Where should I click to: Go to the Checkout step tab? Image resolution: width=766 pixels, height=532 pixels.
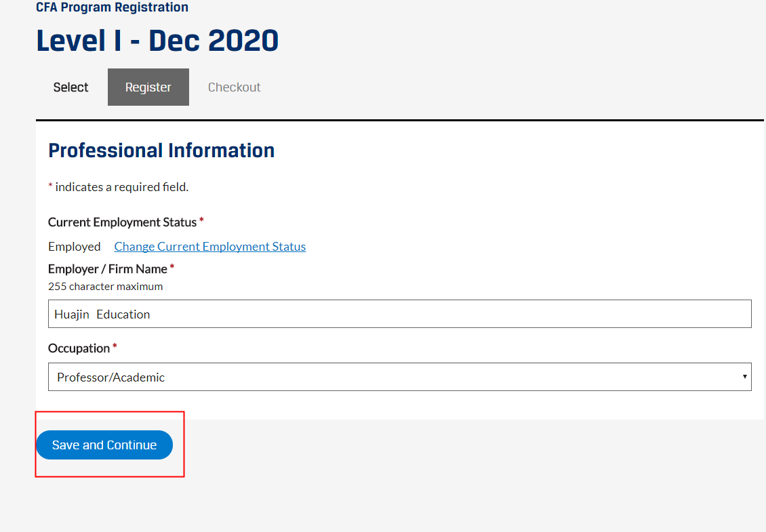click(x=234, y=87)
